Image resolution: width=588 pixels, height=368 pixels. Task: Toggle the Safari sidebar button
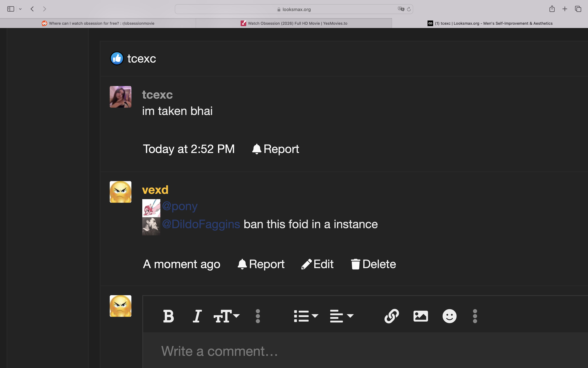pos(11,9)
